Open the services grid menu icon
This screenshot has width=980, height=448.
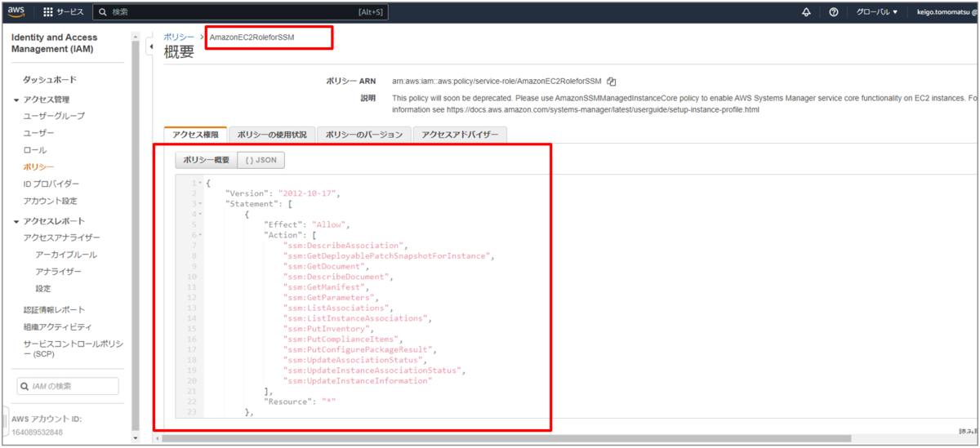click(48, 12)
